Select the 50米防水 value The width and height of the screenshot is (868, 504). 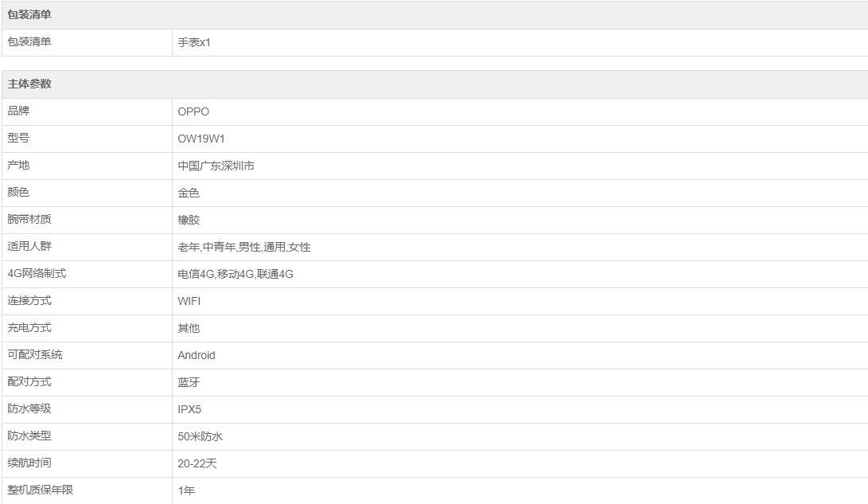click(200, 436)
